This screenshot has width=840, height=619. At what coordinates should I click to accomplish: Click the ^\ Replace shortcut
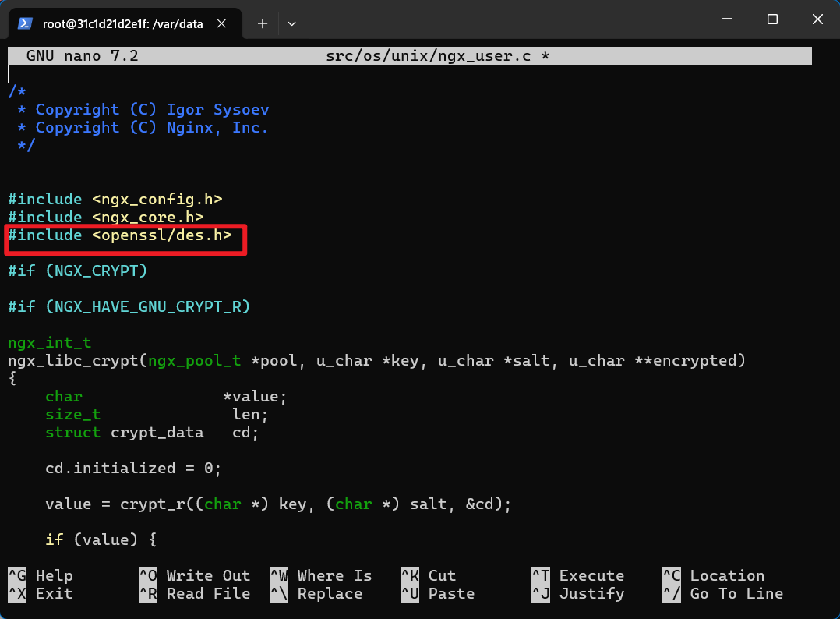(316, 594)
